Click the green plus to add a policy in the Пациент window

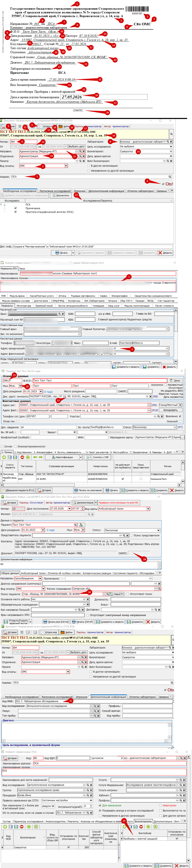pos(4,457)
